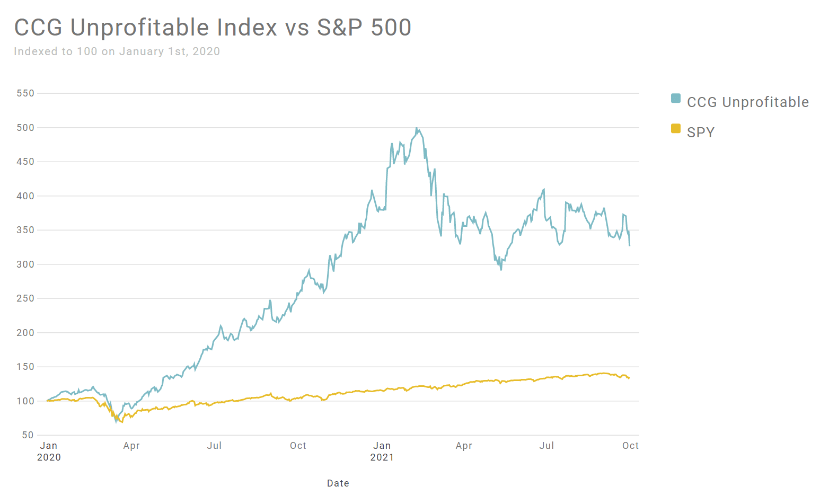Viewport: 820px width, 504px height.
Task: Click the yellow SPY legend swatch
Action: pos(675,128)
